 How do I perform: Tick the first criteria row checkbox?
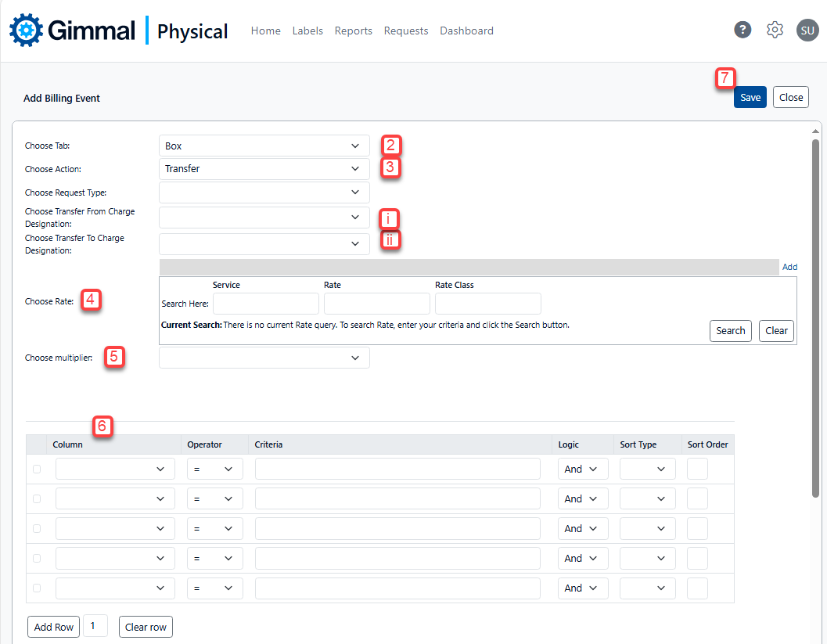(37, 470)
